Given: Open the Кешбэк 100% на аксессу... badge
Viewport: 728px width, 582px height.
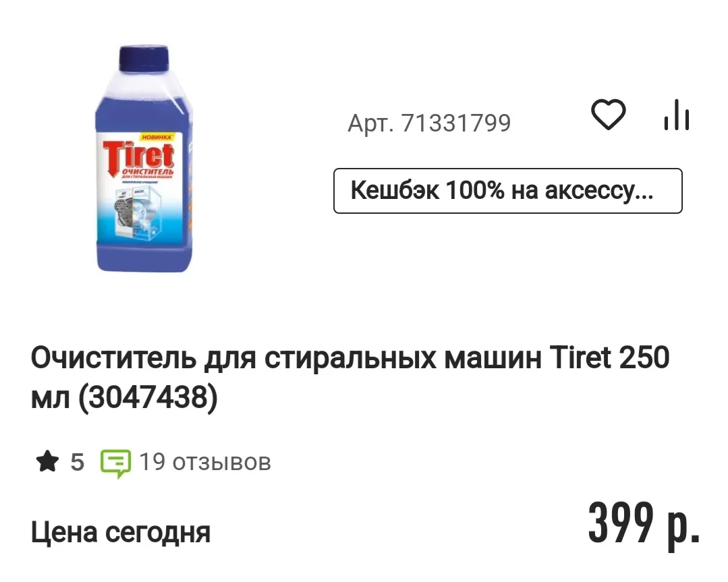Looking at the screenshot, I should click(x=508, y=191).
